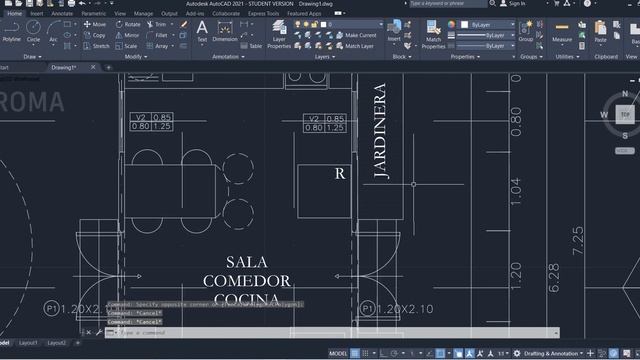The width and height of the screenshot is (640, 360).
Task: Select the Circle drawing tool
Action: (33, 32)
